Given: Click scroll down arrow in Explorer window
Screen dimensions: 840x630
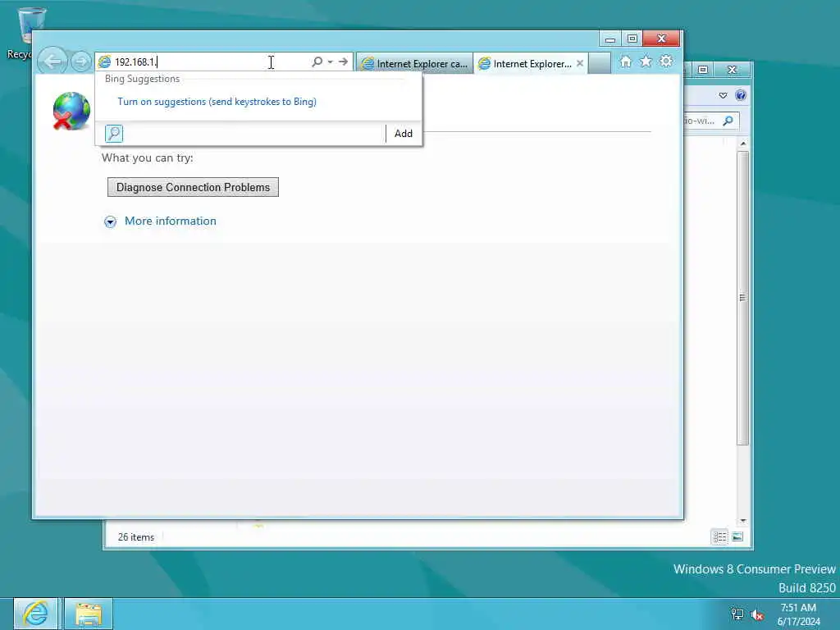Looking at the screenshot, I should coord(742,521).
